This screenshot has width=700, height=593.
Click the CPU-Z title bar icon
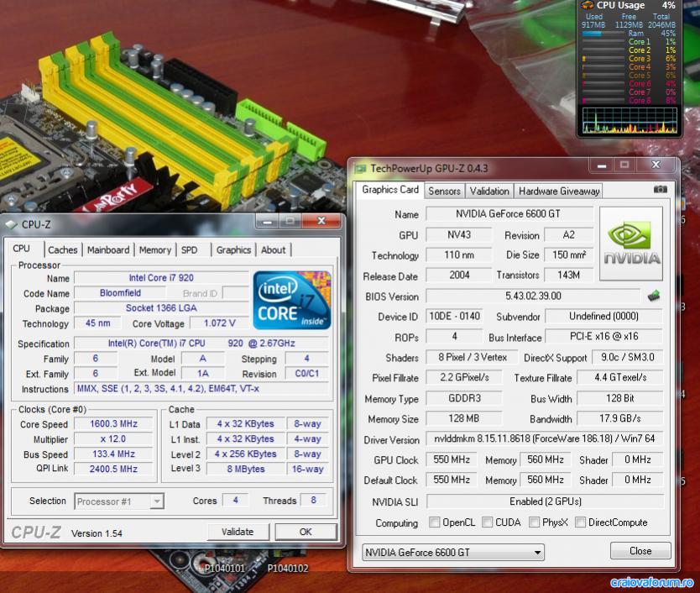11,224
